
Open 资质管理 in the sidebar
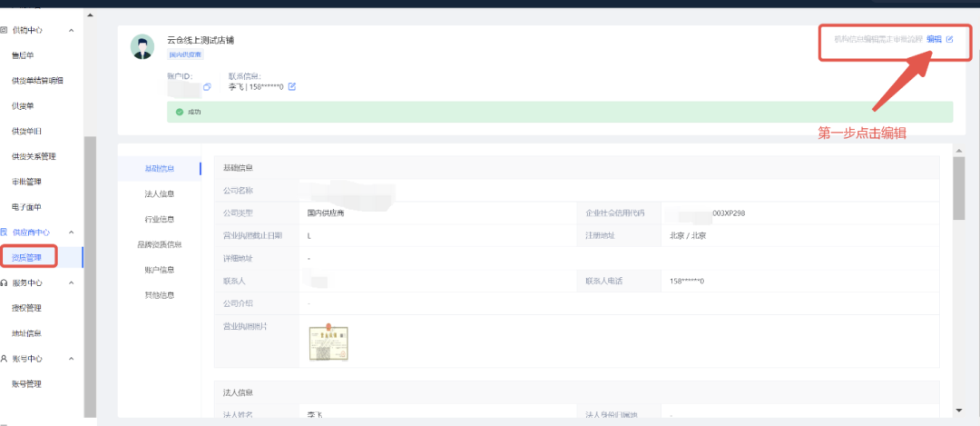[x=27, y=258]
